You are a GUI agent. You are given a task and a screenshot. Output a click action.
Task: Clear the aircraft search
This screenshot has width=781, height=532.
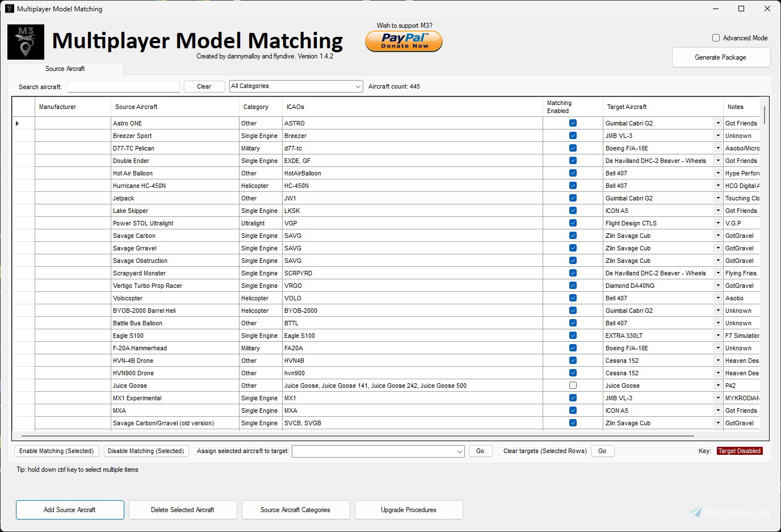point(204,86)
